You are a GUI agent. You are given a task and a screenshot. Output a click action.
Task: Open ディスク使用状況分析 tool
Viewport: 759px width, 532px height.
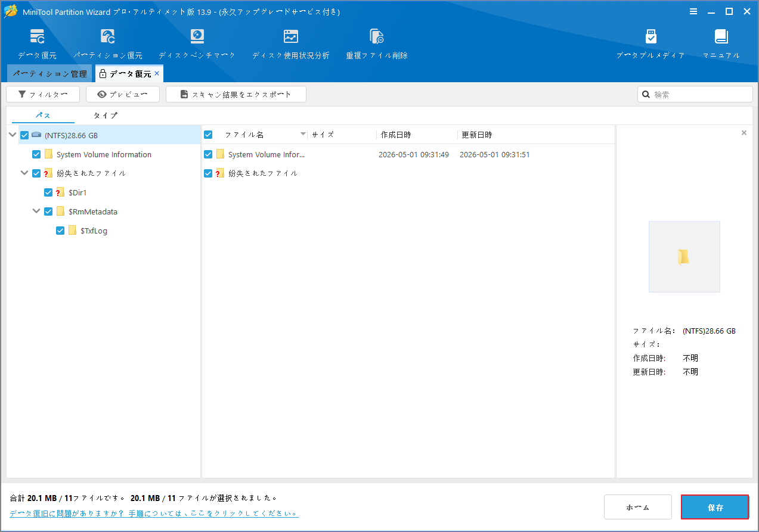[x=290, y=44]
